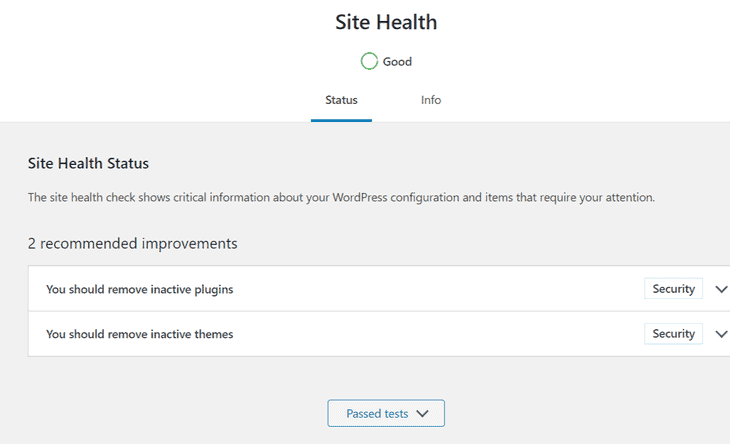Expand the inactive themes chevron arrow
Screen dimensions: 730x444
click(721, 334)
